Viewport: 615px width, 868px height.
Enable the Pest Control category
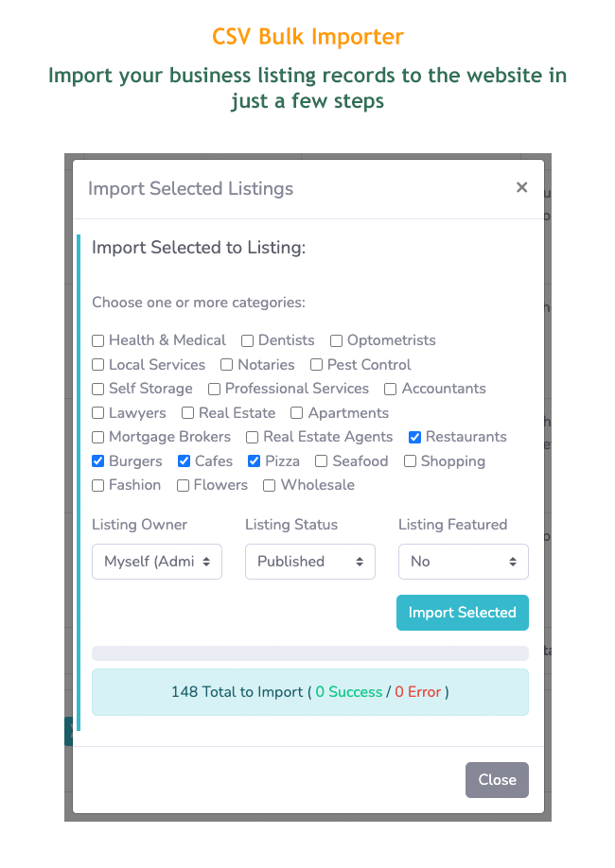tap(317, 365)
